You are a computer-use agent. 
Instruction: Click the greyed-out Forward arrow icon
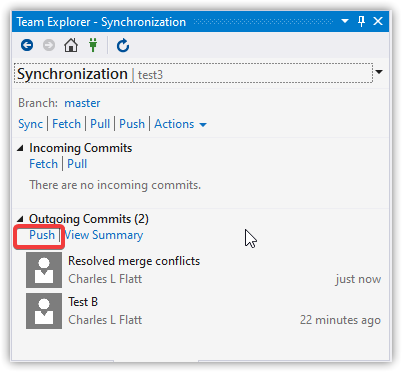click(x=49, y=45)
